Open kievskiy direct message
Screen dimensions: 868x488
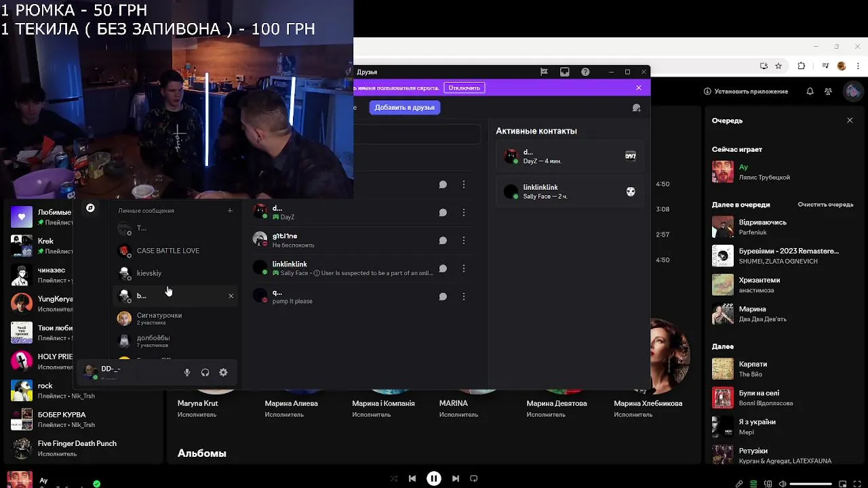click(174, 273)
